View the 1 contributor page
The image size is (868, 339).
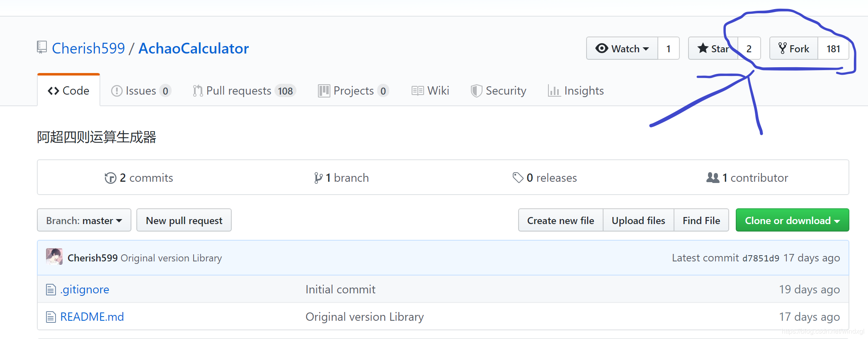point(747,178)
